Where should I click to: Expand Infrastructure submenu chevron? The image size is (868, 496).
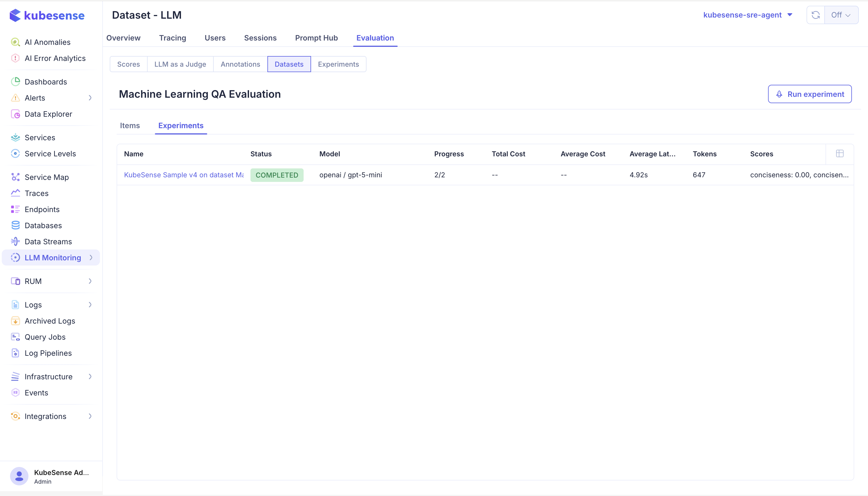(90, 377)
